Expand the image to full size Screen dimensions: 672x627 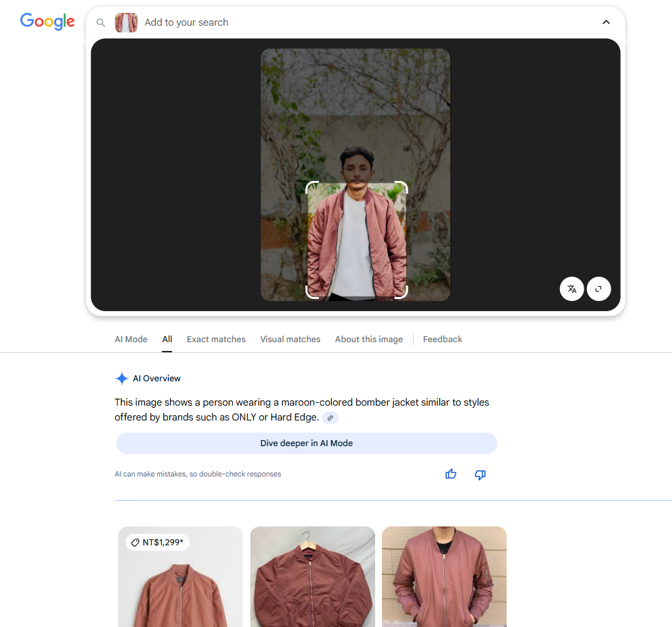(x=598, y=289)
